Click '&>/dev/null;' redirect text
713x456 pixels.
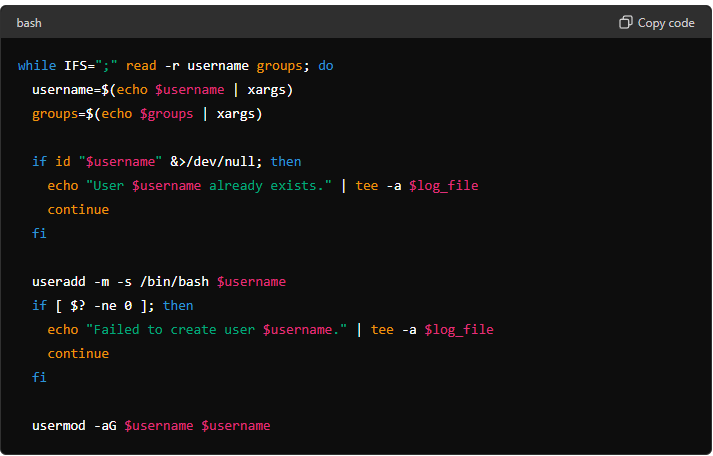(216, 161)
